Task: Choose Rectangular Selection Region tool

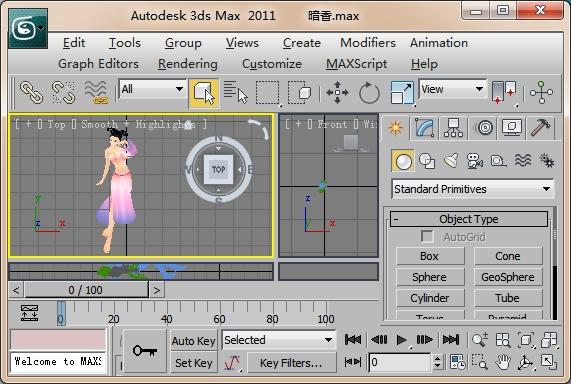Action: click(268, 93)
